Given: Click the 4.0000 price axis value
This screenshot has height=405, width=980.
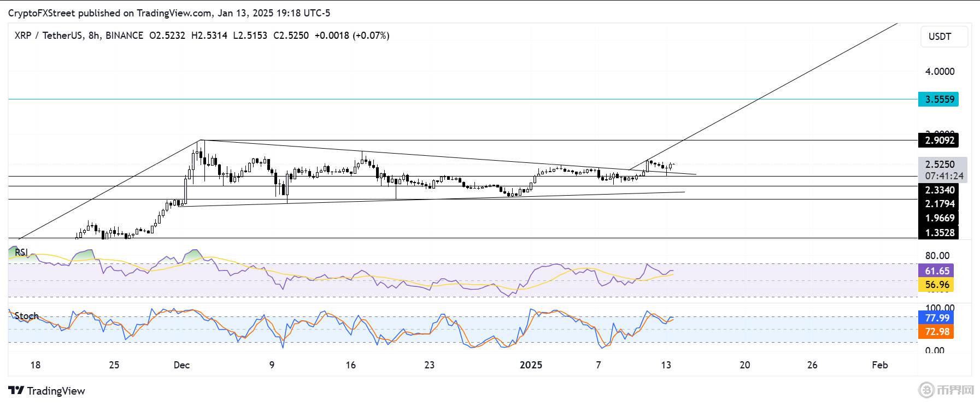Looking at the screenshot, I should click(x=939, y=72).
